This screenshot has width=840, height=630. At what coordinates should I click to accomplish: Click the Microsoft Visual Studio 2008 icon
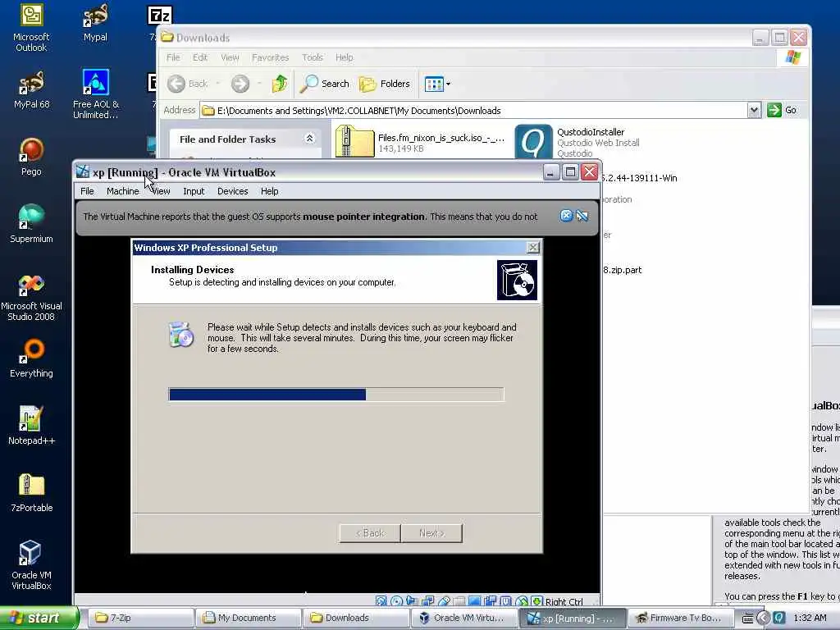[x=31, y=297]
